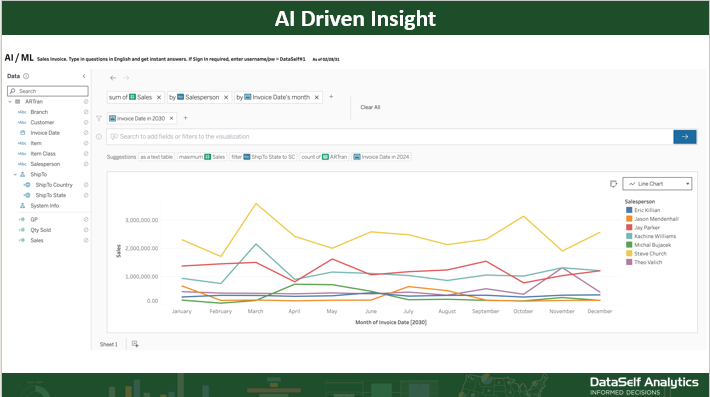This screenshot has width=710, height=397.
Task: Select the Invoice Date field
Action: point(45,133)
